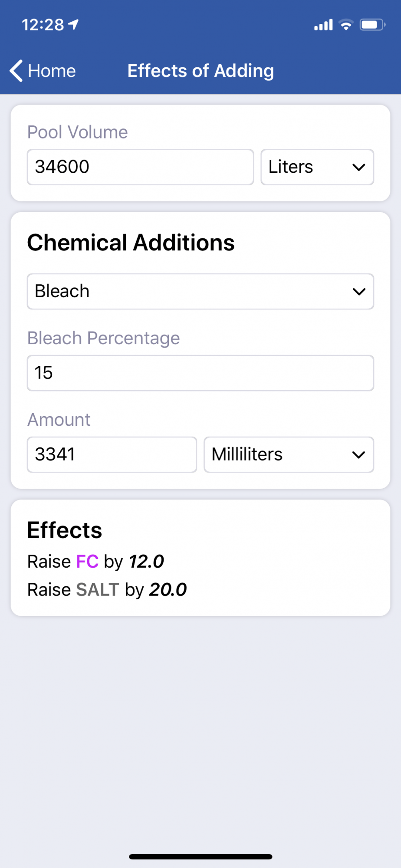Open the Milliliters unit dropdown
The width and height of the screenshot is (401, 868).
(289, 454)
